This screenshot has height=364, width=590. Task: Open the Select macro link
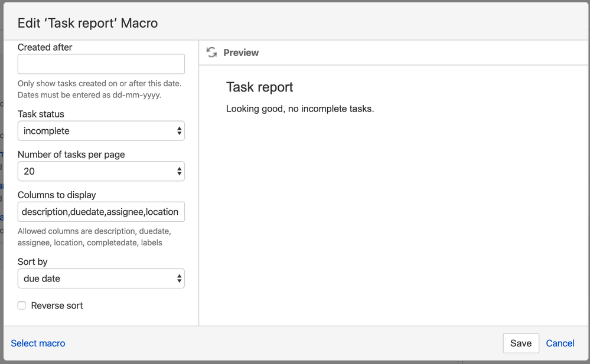[38, 343]
